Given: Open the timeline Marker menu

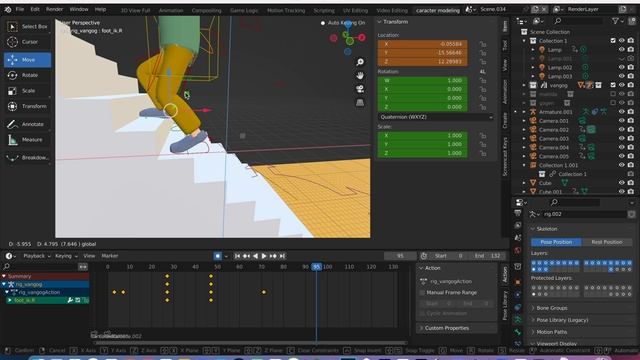Looking at the screenshot, I should 110,256.
